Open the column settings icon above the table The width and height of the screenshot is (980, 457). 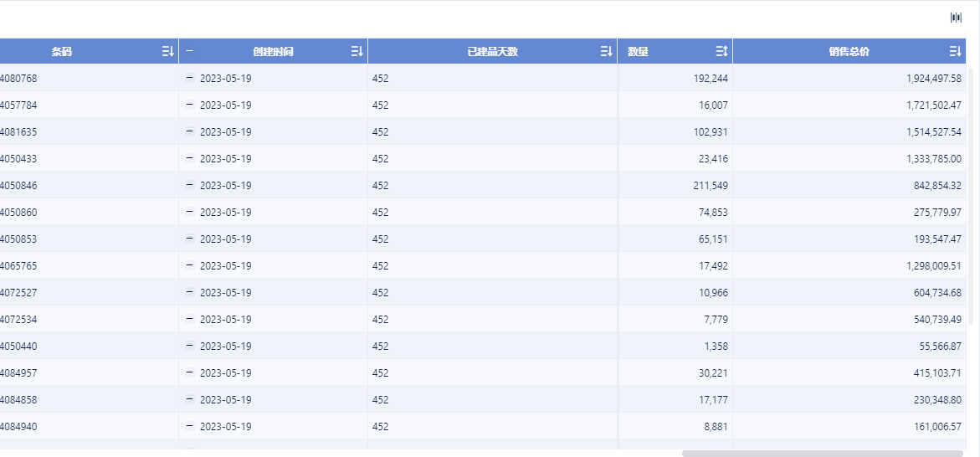956,18
